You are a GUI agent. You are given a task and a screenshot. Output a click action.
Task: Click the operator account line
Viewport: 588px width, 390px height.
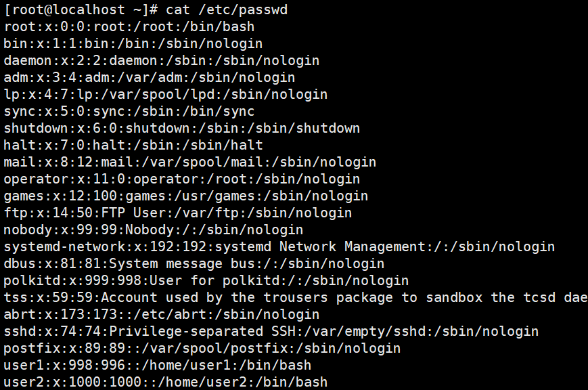[181, 179]
